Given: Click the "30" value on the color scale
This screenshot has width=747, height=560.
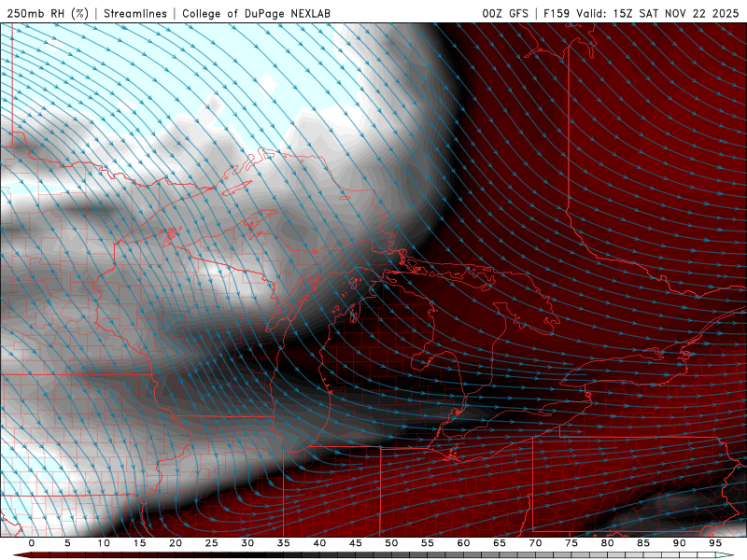Looking at the screenshot, I should [247, 543].
